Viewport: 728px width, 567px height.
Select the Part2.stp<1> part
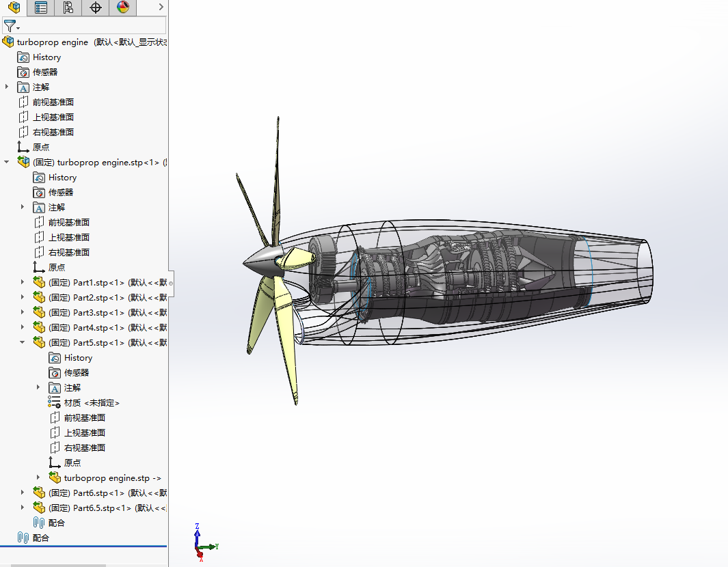point(100,297)
